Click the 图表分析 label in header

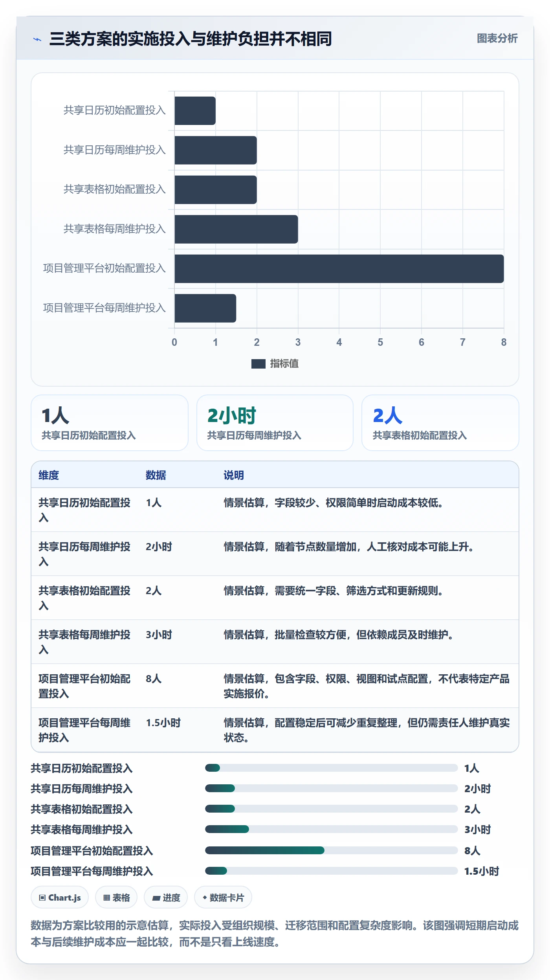tap(497, 39)
